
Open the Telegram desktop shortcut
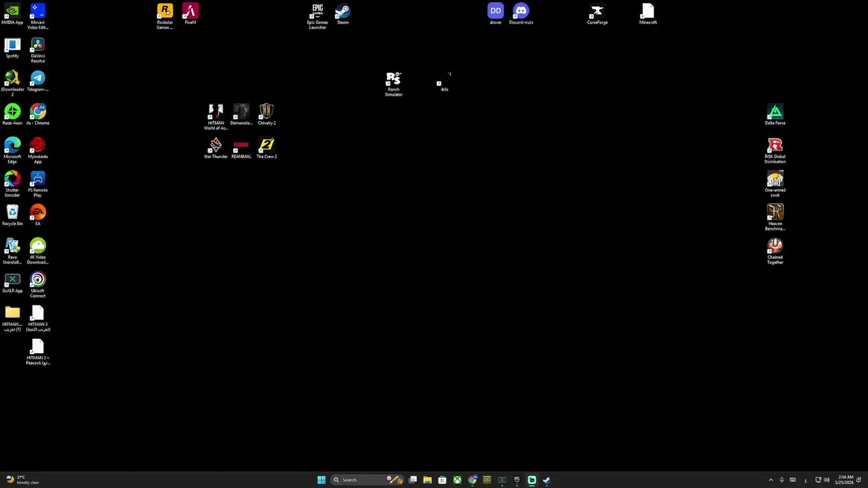(37, 81)
